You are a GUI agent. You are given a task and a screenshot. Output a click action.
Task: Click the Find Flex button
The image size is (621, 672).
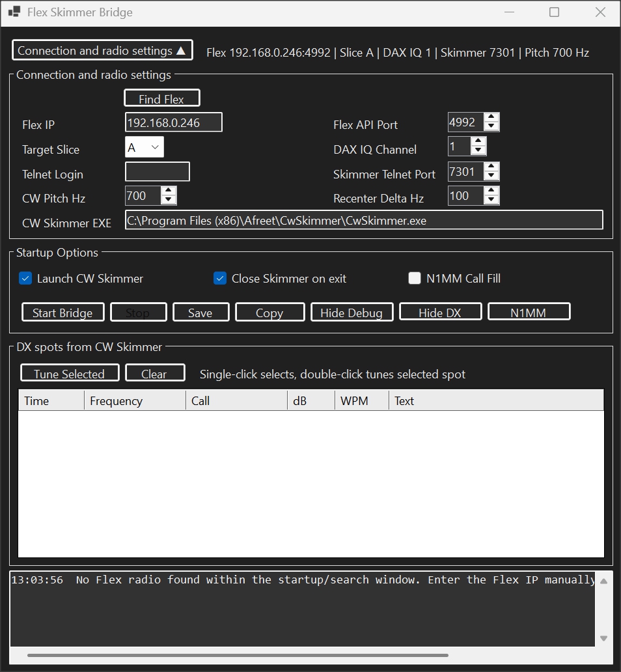click(161, 98)
